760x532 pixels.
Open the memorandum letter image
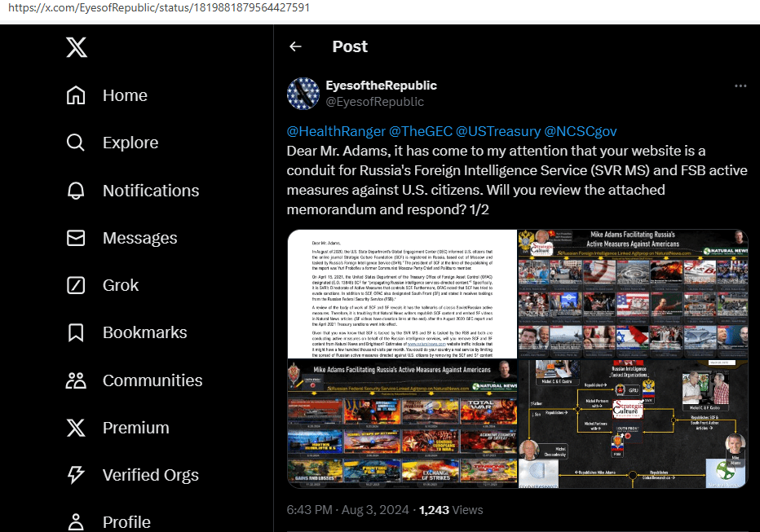click(401, 294)
